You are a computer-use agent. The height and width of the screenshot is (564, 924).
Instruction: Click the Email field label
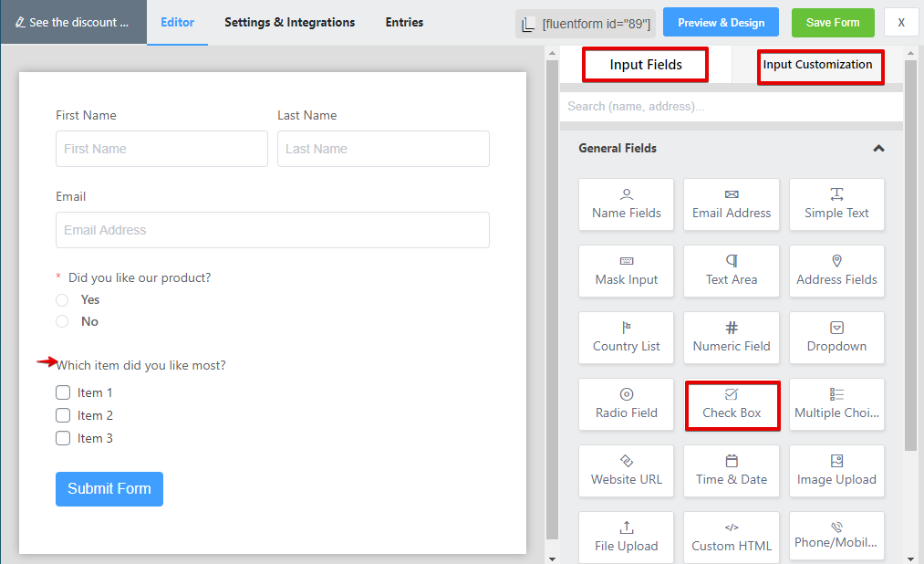tap(71, 196)
